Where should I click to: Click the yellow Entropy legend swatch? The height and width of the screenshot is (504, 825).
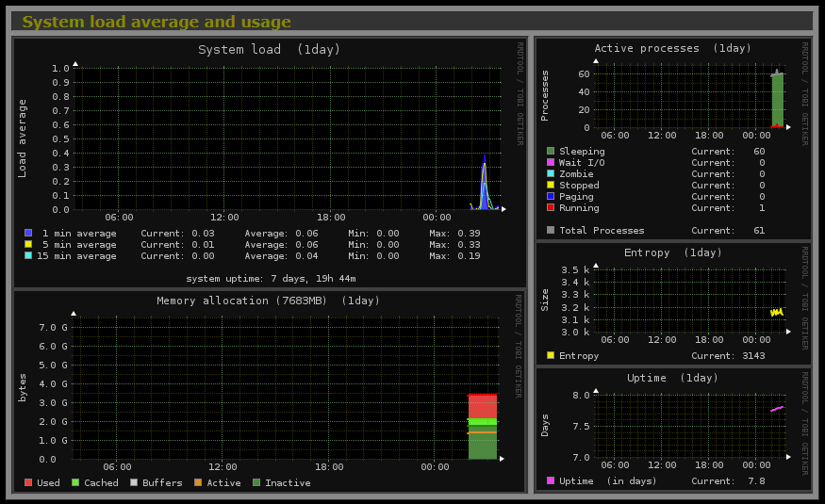551,355
